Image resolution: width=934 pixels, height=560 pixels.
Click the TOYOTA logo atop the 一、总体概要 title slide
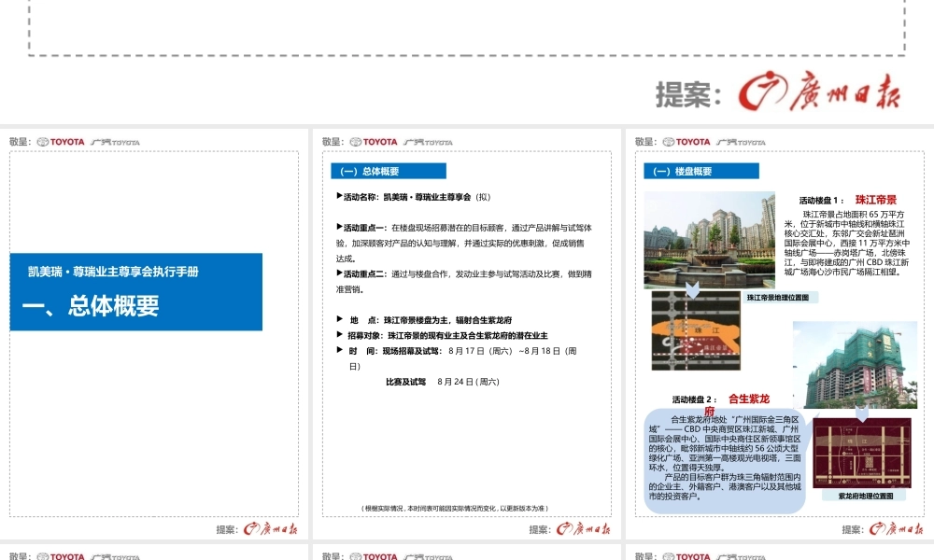pos(61,142)
